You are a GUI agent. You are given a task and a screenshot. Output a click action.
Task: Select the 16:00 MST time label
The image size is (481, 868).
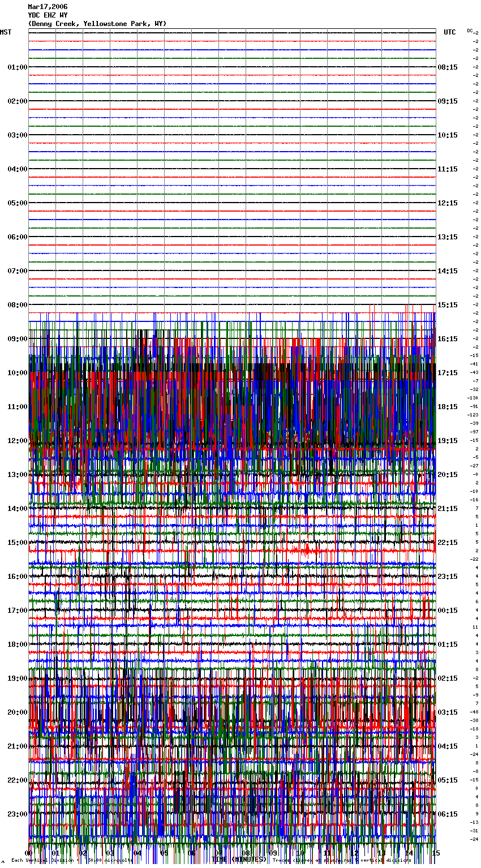[x=18, y=577]
